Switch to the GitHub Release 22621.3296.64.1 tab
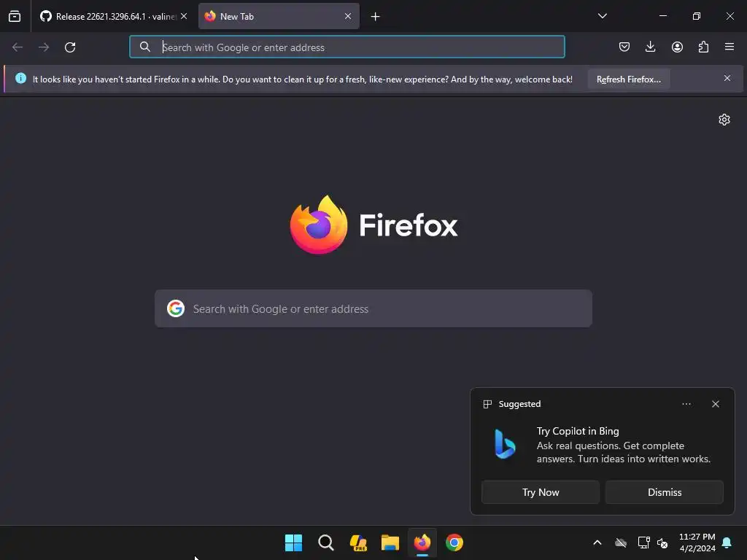 [x=113, y=16]
